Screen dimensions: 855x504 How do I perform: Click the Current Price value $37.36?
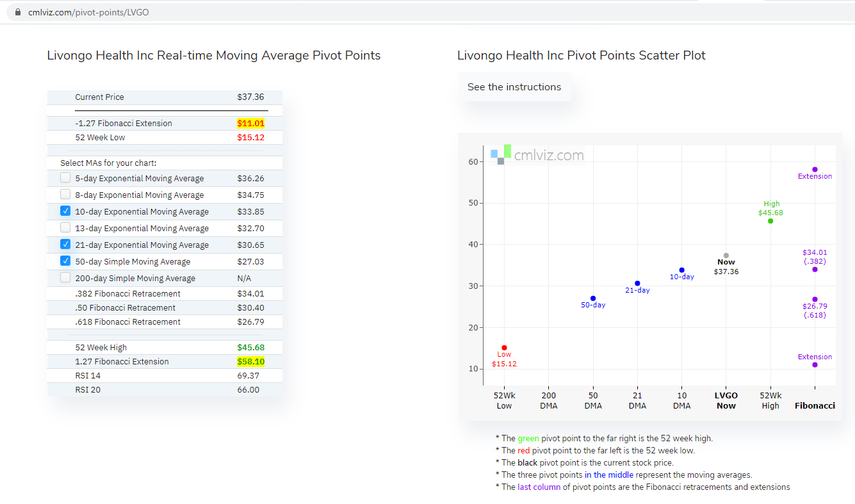coord(250,97)
